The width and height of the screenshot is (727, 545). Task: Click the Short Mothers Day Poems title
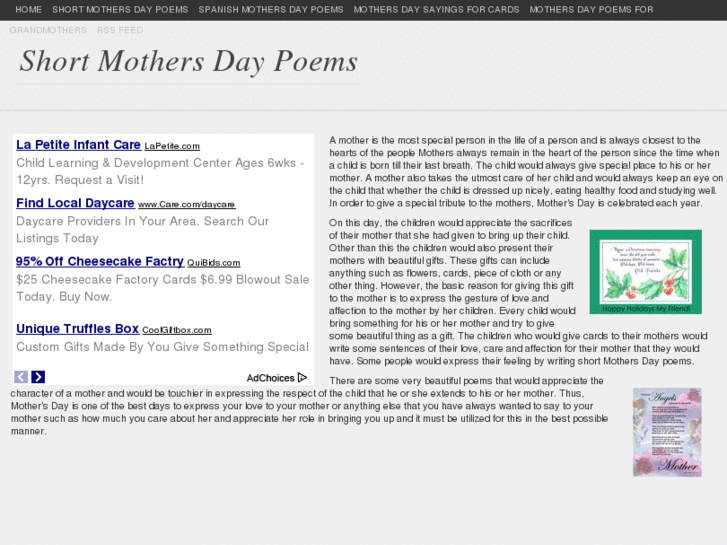(188, 62)
